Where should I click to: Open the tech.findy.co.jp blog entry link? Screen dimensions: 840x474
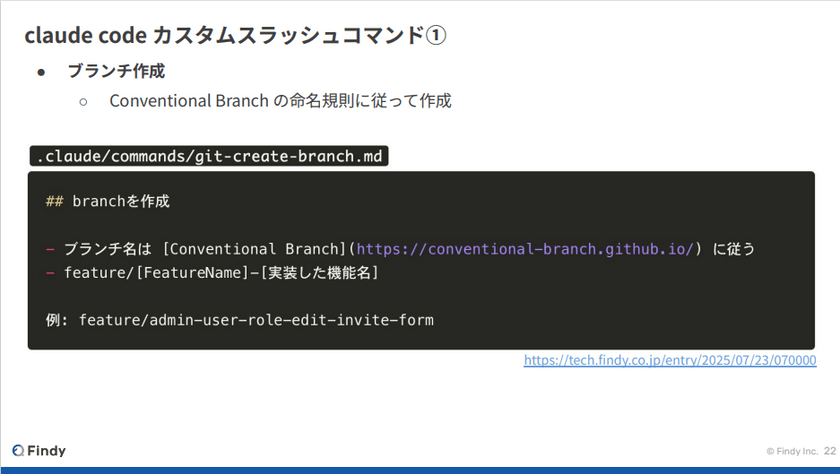(669, 360)
